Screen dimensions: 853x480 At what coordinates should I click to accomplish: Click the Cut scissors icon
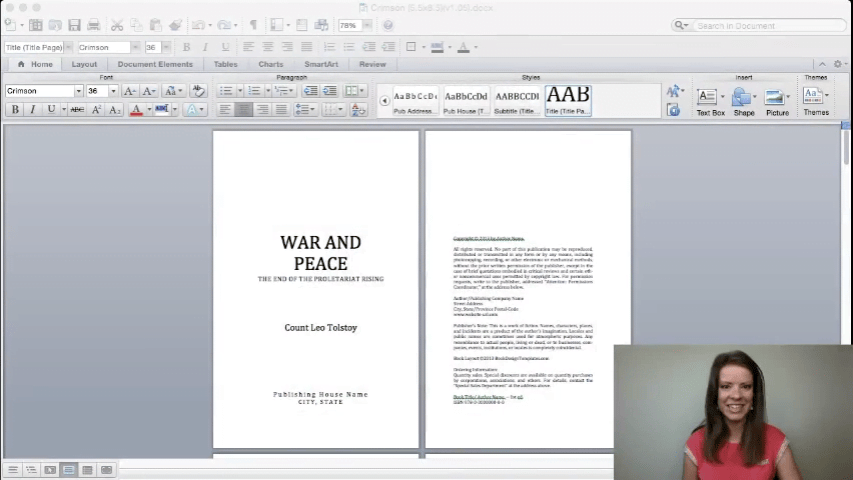(117, 25)
